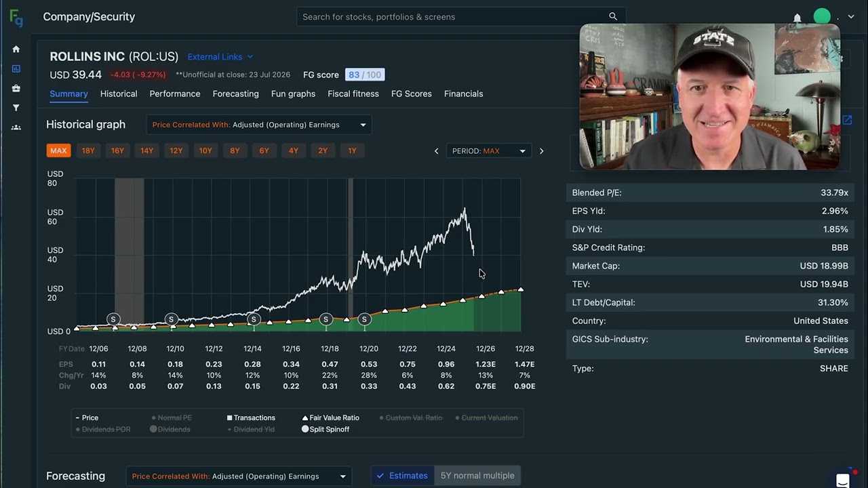Go to previous period arrow
The height and width of the screenshot is (488, 868).
tap(436, 151)
